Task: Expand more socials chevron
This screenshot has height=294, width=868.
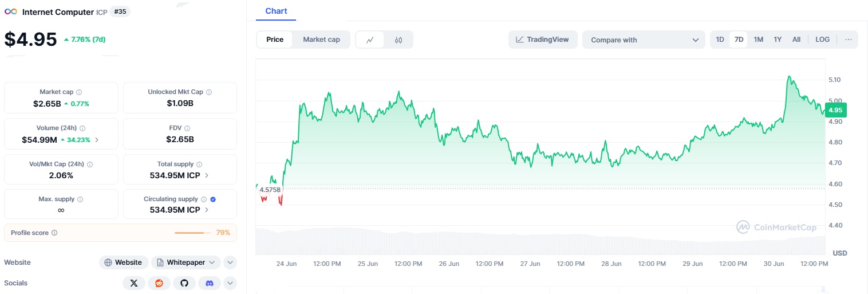Action: click(x=230, y=283)
